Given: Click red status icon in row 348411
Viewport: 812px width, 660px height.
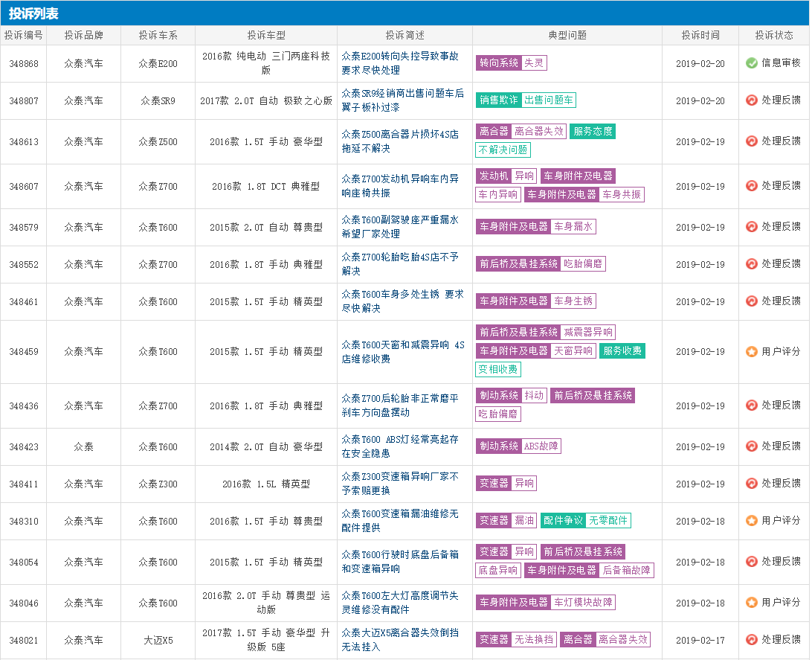Looking at the screenshot, I should pyautogui.click(x=752, y=484).
